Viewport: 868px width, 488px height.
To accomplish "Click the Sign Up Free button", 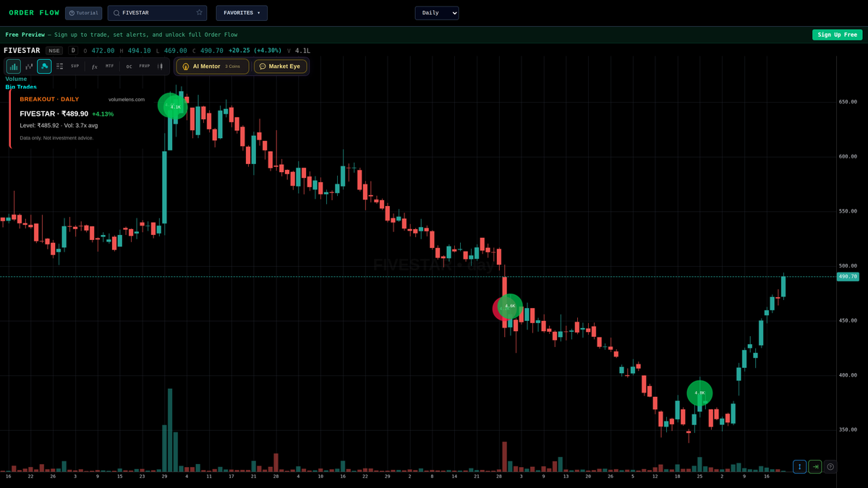I will (837, 34).
